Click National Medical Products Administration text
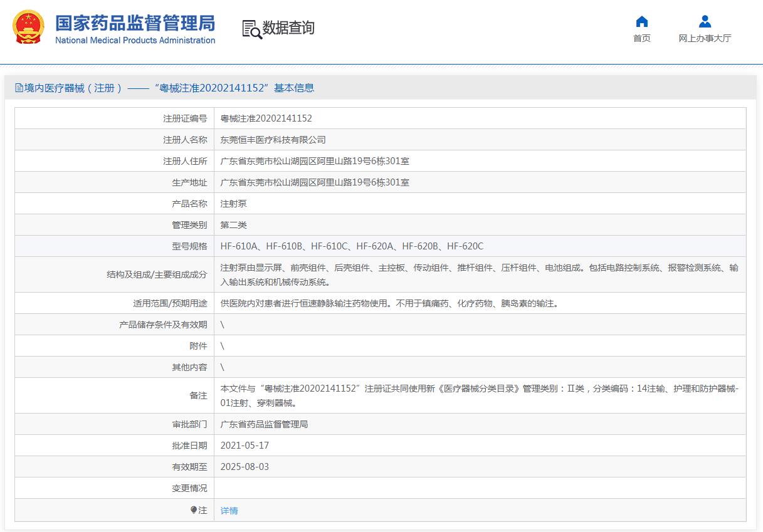Viewport: 763px width, 532px height. pos(135,40)
